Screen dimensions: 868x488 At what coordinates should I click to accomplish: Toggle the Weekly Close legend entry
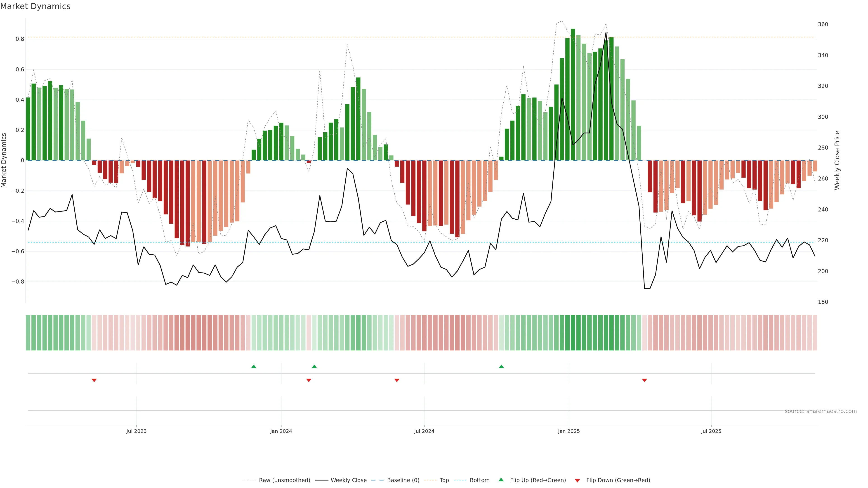[348, 480]
